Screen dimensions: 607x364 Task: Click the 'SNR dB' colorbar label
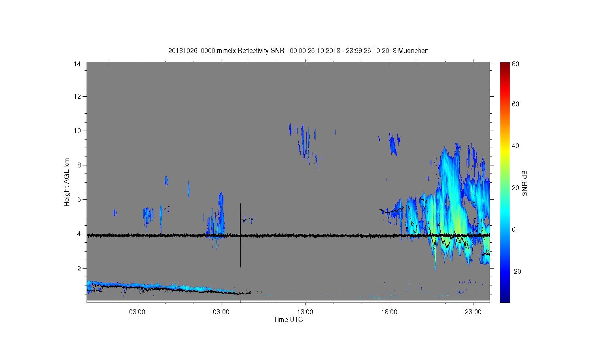coord(524,183)
